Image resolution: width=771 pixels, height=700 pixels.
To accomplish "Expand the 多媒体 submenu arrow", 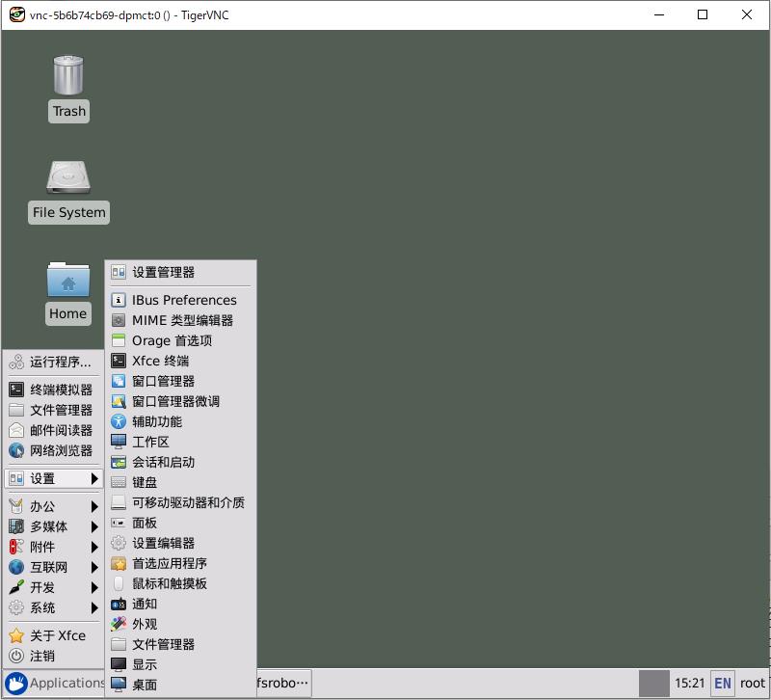I will click(94, 526).
